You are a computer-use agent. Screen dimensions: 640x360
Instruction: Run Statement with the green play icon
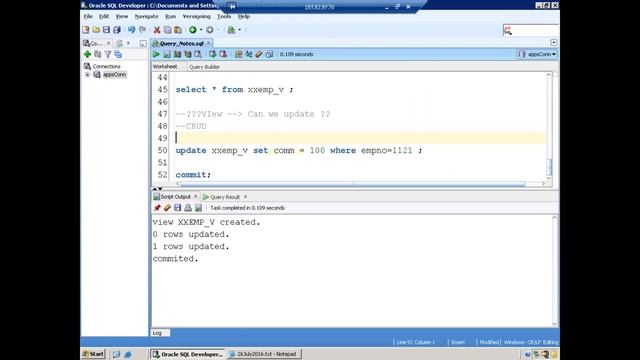(156, 54)
